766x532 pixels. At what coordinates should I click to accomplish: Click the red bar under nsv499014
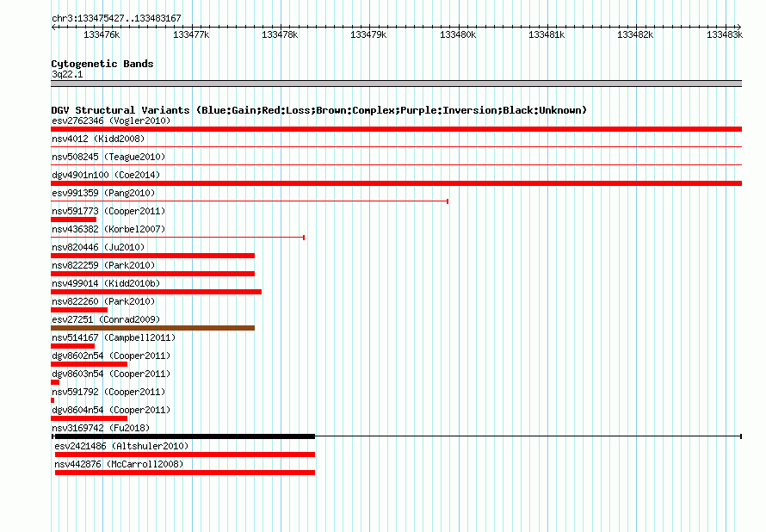157,292
